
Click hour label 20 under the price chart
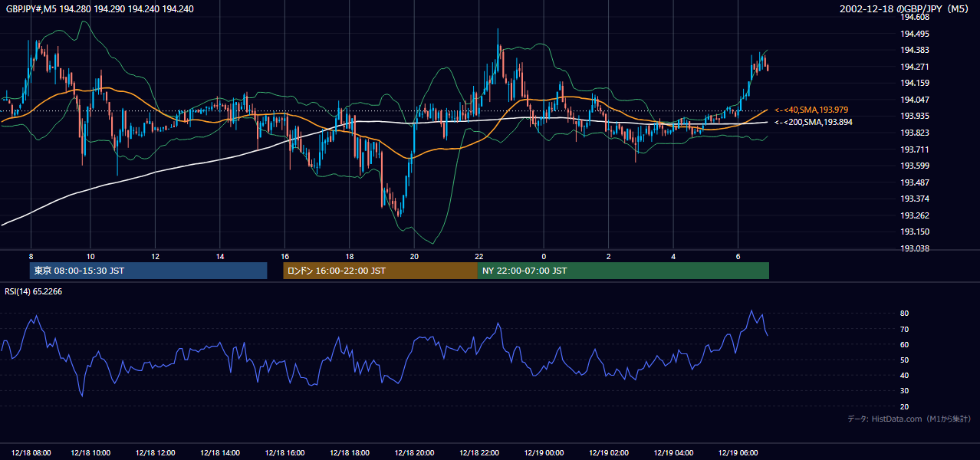(x=414, y=256)
